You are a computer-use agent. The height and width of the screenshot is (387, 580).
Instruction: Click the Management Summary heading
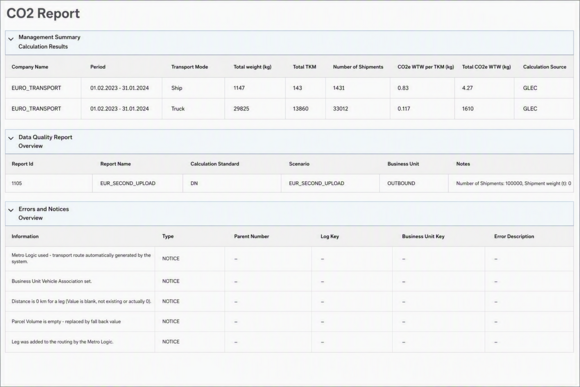click(49, 37)
